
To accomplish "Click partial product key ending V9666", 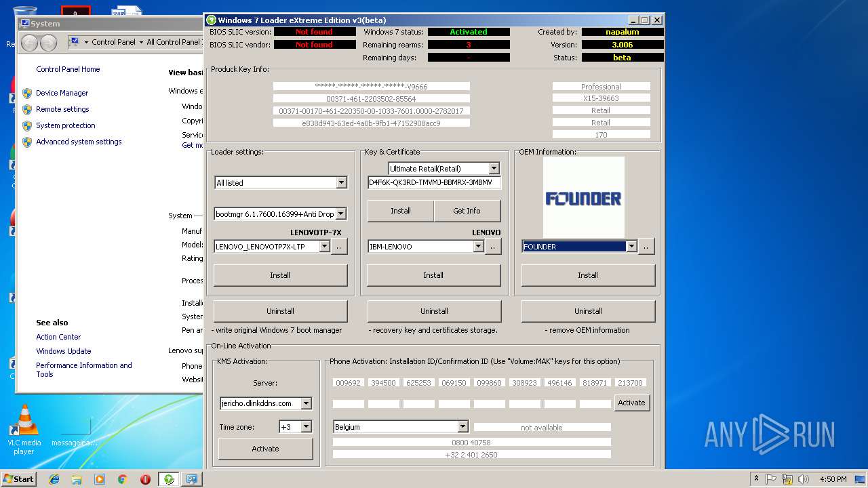I will click(x=372, y=86).
